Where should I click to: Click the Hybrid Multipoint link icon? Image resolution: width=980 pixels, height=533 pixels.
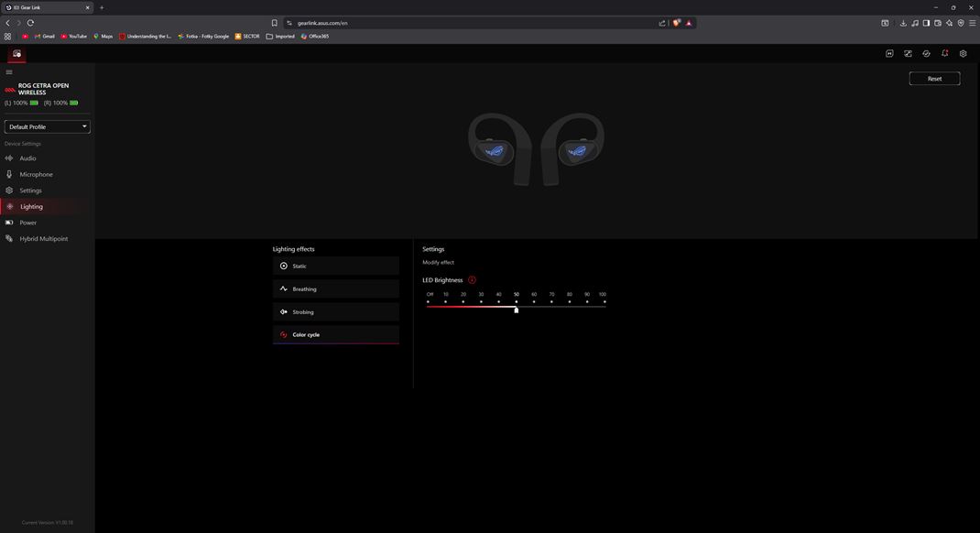[x=9, y=239]
